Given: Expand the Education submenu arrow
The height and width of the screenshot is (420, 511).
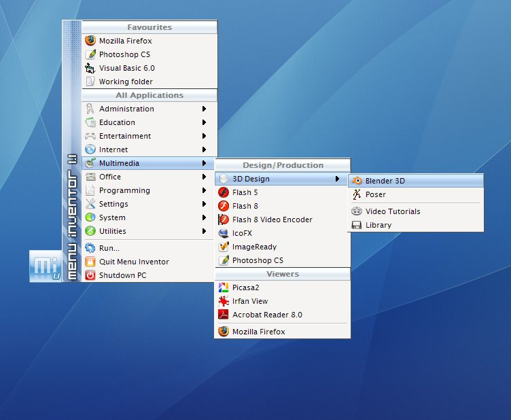Looking at the screenshot, I should [204, 122].
